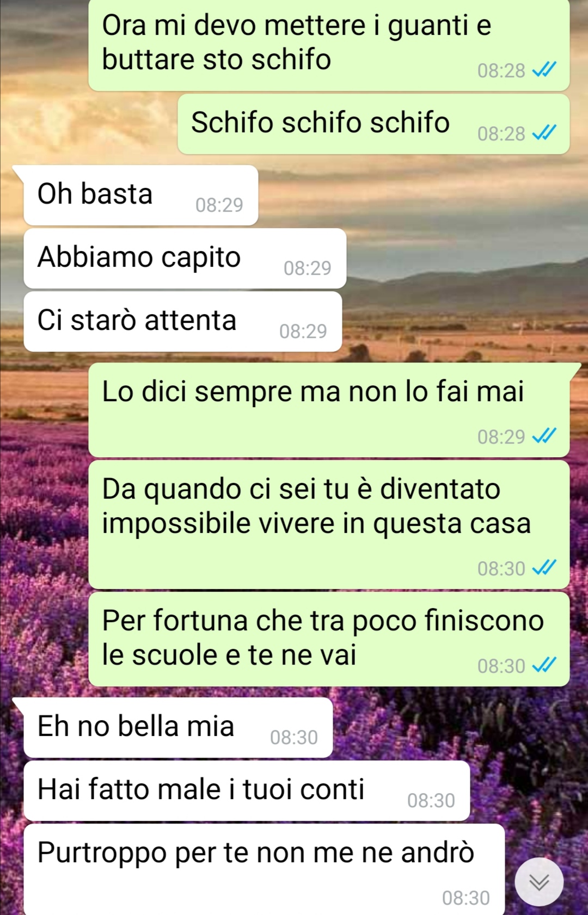588x915 pixels.
Task: Select 'Hai fatto male i tuoi conti' bubble
Action: click(x=247, y=790)
